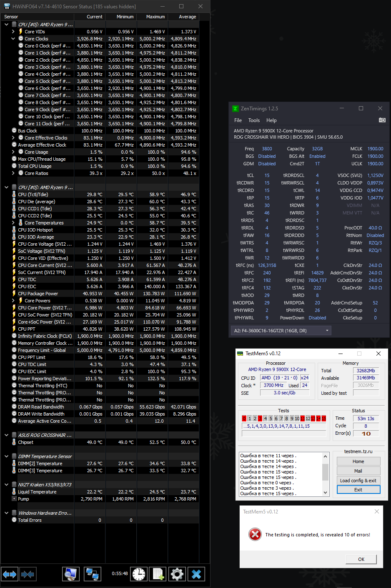Close the testing completed dialog with X
The height and width of the screenshot is (588, 391).
click(x=377, y=511)
